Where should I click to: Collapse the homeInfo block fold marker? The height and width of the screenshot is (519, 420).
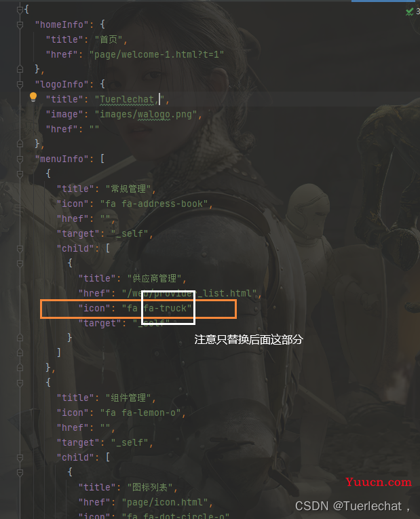[x=20, y=24]
